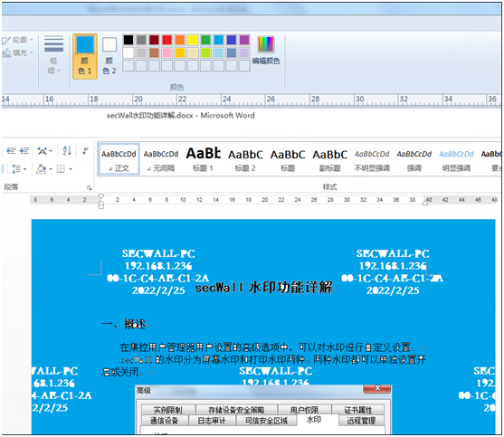Apply the 强调 (Emphasis) style

(x=414, y=160)
